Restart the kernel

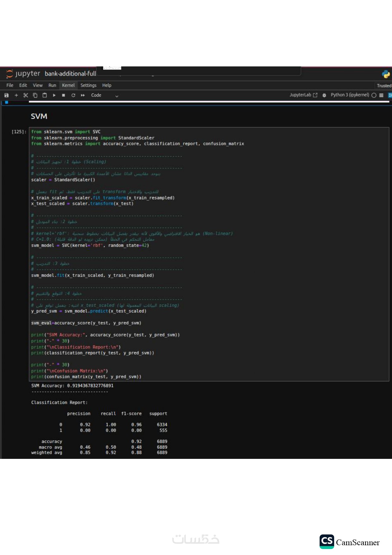(73, 95)
